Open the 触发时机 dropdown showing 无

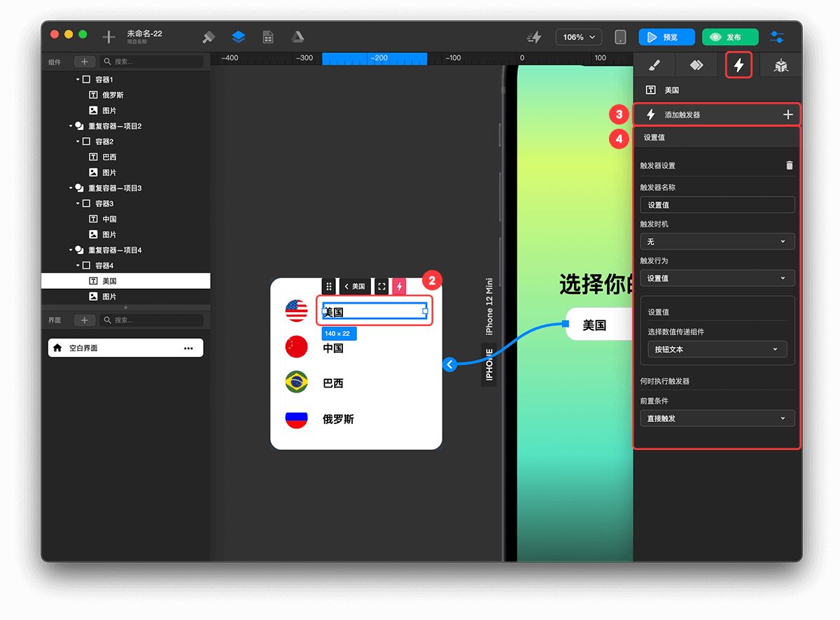click(x=717, y=241)
